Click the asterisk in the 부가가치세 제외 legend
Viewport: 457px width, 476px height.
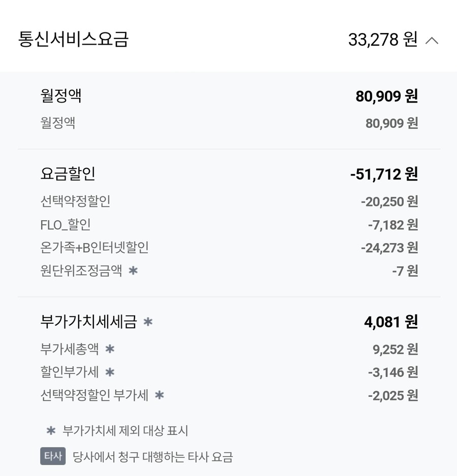[x=51, y=431]
